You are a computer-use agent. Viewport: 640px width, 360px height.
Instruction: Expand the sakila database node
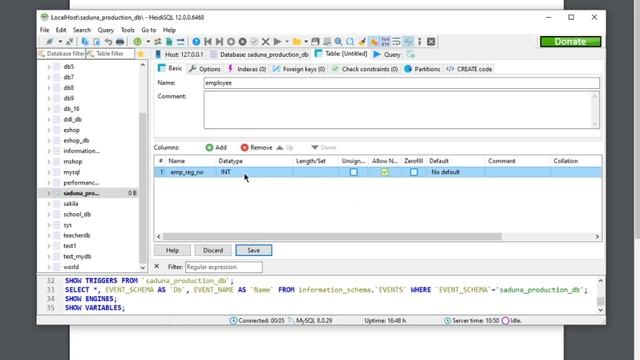(x=49, y=204)
